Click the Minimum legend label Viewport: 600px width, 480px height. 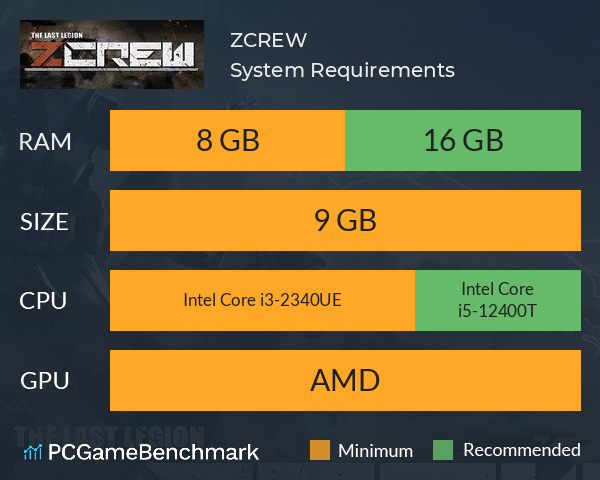pyautogui.click(x=375, y=451)
